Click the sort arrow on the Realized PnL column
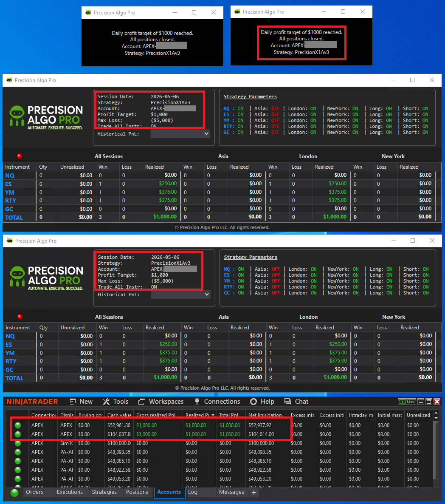This screenshot has height=504, width=445. (x=213, y=415)
